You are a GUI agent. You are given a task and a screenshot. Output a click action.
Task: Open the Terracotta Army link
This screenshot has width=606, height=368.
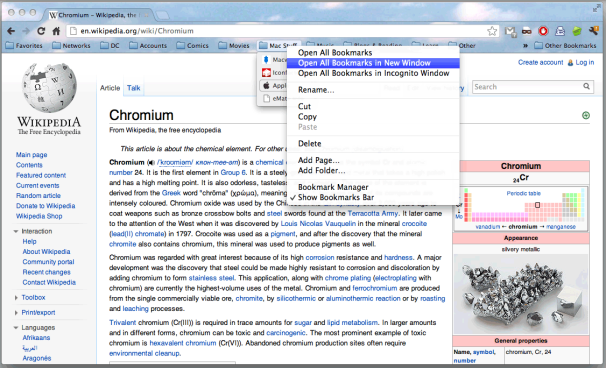click(x=373, y=213)
